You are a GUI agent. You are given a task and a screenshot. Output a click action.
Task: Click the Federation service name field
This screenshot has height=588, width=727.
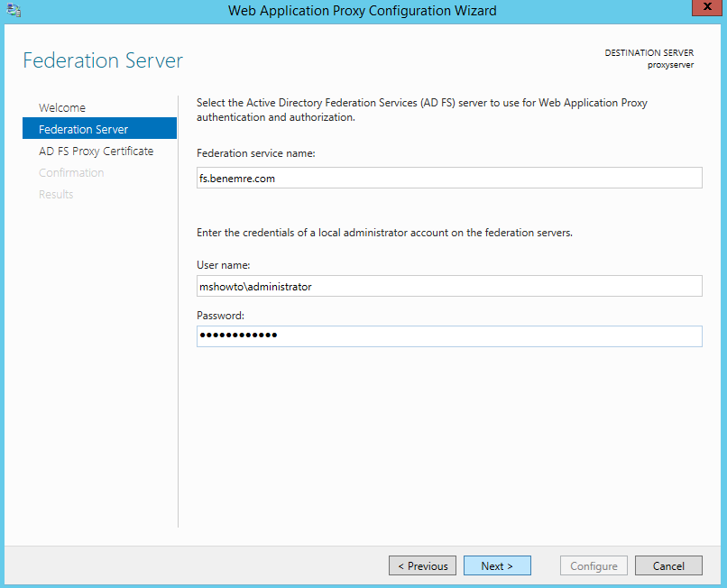[x=449, y=178]
